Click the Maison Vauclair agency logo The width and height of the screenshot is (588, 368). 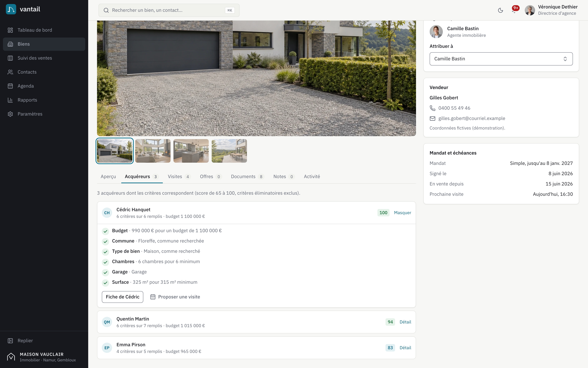coord(11,357)
